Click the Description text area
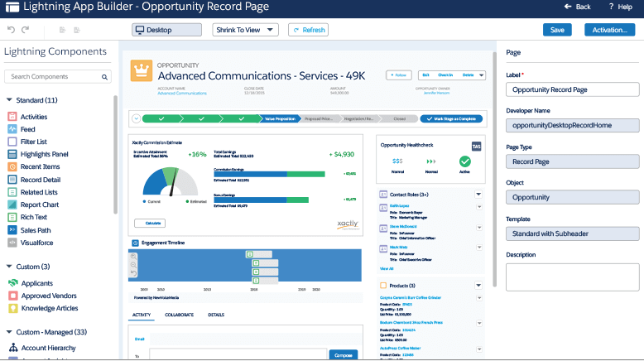The width and height of the screenshot is (644, 361). tap(573, 277)
